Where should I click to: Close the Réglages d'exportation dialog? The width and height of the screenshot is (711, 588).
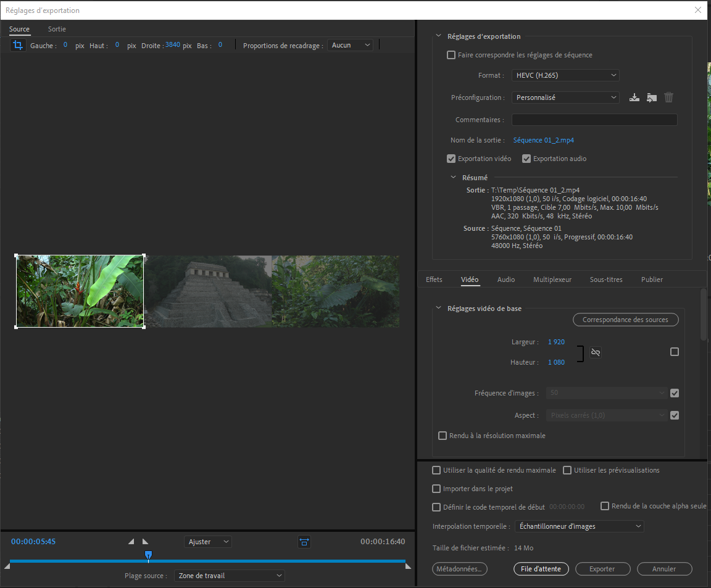point(698,10)
